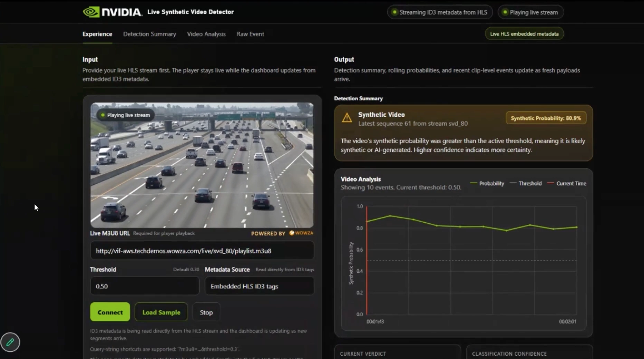Toggle the Current Time legend entry

[567, 183]
